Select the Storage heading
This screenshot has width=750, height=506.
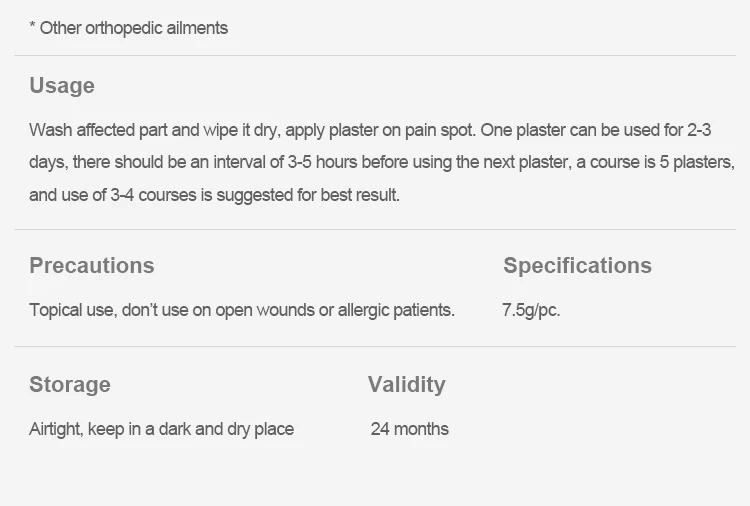70,385
